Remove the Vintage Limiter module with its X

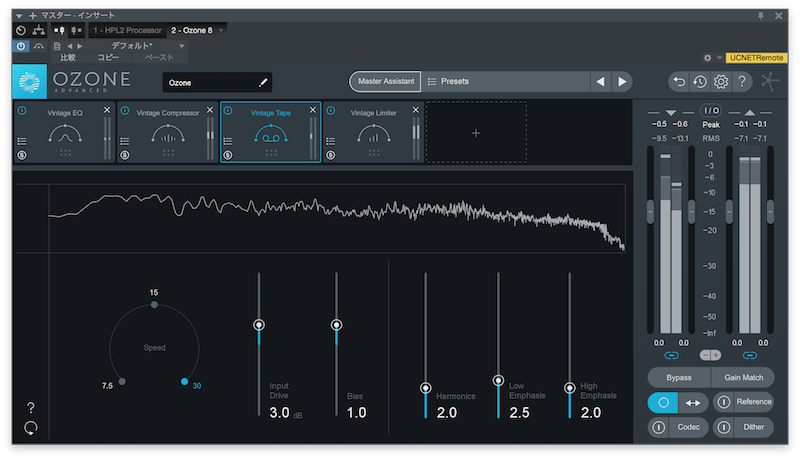click(x=416, y=110)
